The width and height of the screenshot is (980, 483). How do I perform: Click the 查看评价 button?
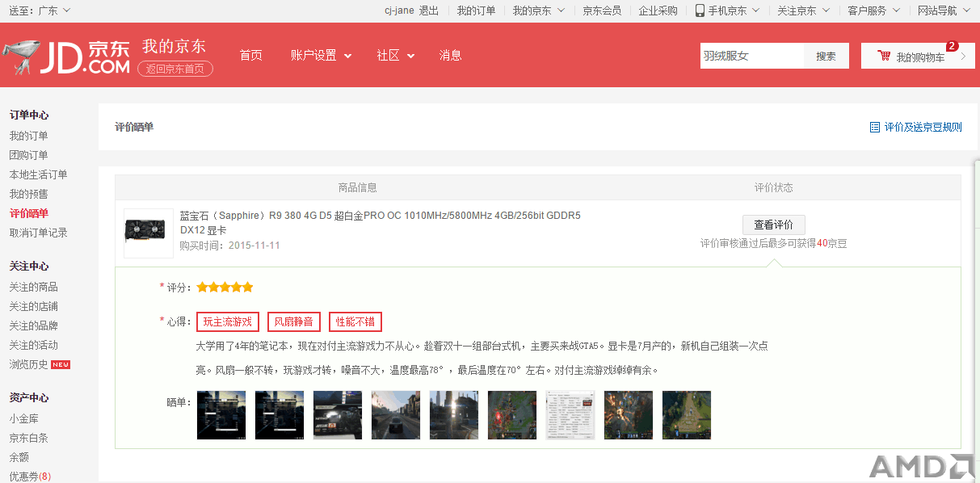(774, 225)
